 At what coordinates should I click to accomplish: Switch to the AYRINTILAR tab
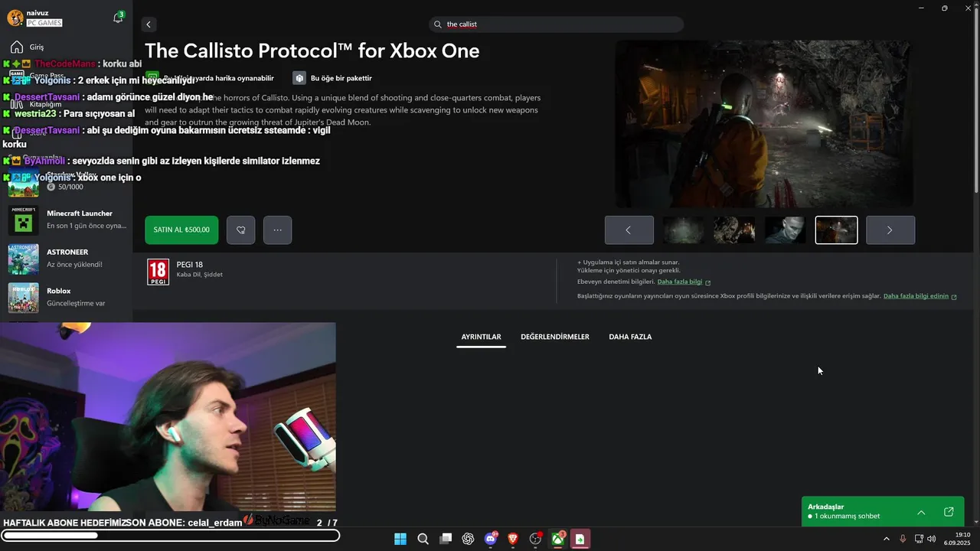pos(481,337)
